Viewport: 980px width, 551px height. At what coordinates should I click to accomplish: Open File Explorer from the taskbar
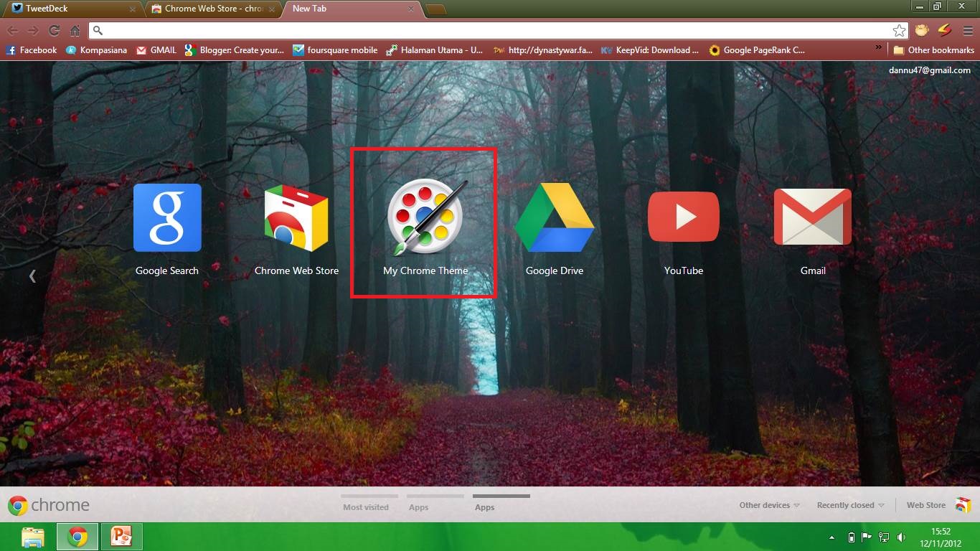point(33,537)
